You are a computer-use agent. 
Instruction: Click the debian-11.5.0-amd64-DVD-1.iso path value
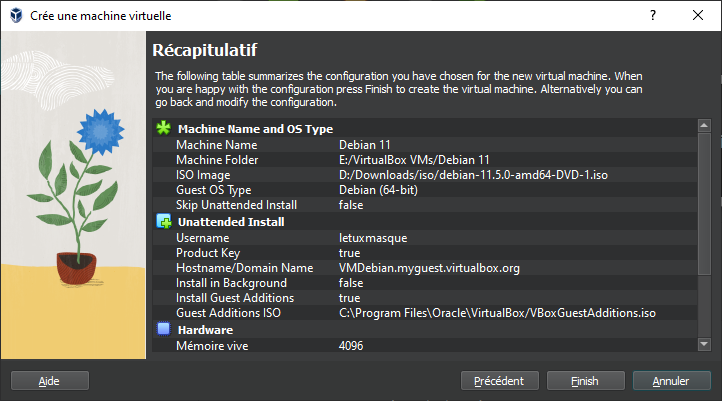tap(473, 175)
